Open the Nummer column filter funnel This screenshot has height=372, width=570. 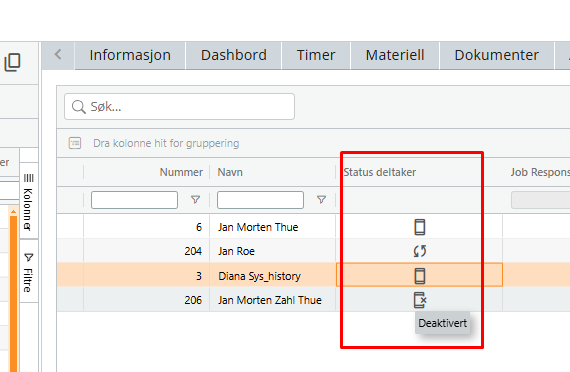click(x=196, y=200)
